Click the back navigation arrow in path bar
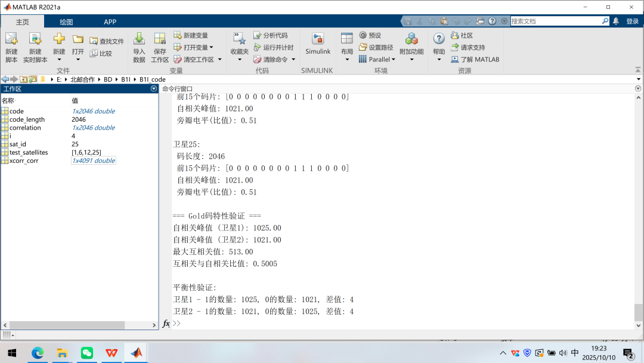The height and width of the screenshot is (363, 644). (5, 79)
